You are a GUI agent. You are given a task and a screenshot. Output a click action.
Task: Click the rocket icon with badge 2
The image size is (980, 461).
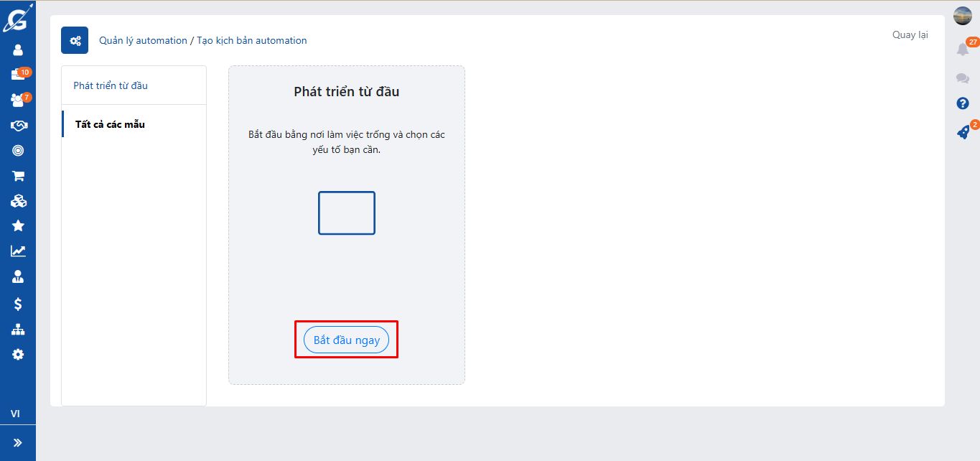[963, 133]
